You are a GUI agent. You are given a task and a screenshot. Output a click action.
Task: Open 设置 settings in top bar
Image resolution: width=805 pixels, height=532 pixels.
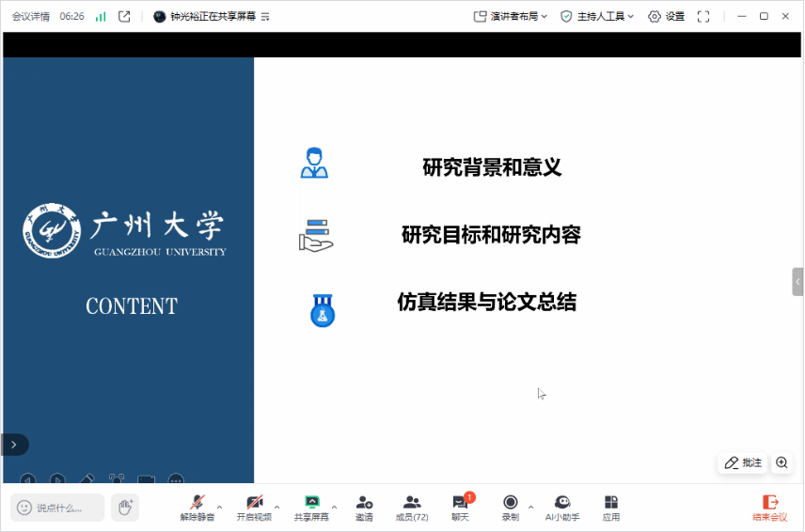pyautogui.click(x=667, y=16)
